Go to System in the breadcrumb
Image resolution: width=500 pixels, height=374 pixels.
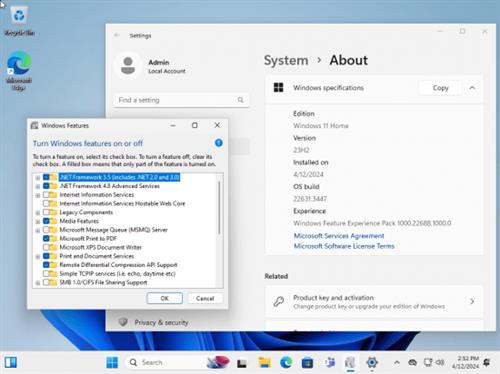286,60
